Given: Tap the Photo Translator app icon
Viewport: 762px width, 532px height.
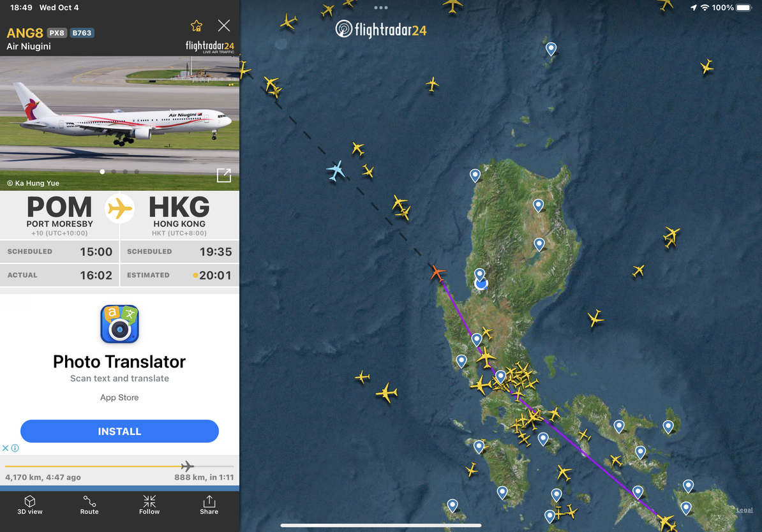Looking at the screenshot, I should 119,324.
